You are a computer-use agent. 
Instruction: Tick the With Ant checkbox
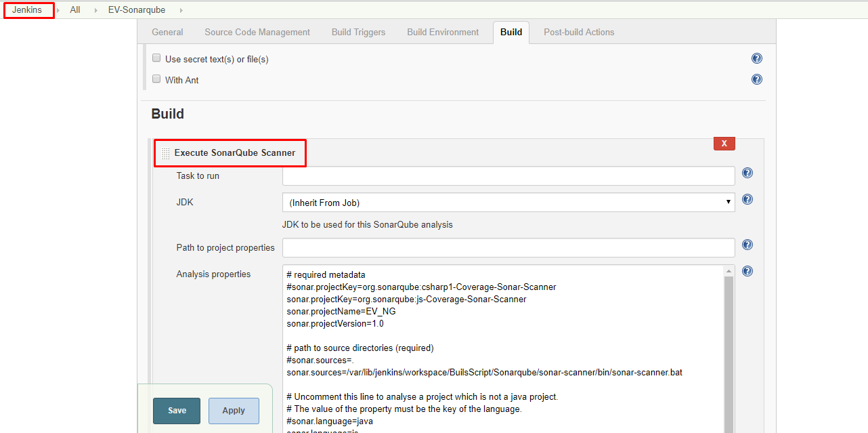pos(156,79)
